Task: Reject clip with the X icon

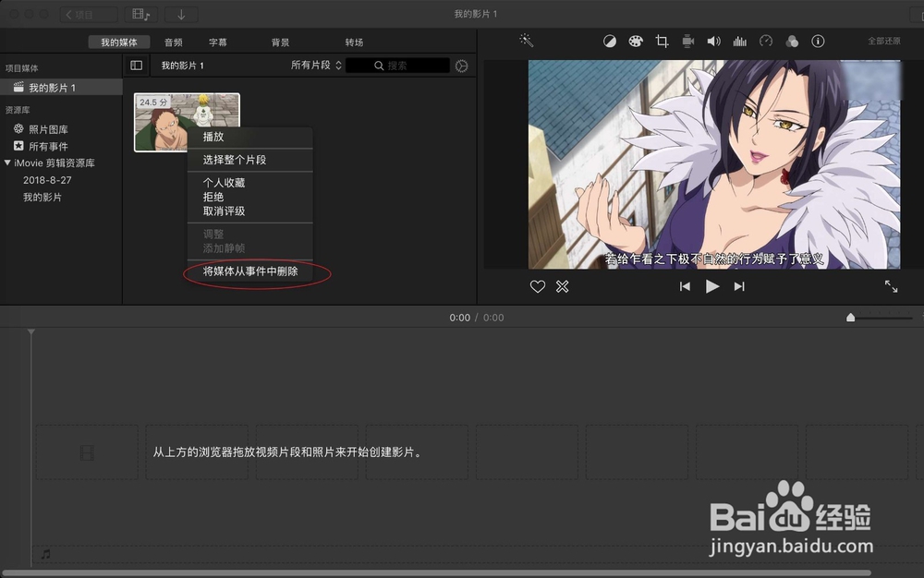Action: [x=562, y=286]
